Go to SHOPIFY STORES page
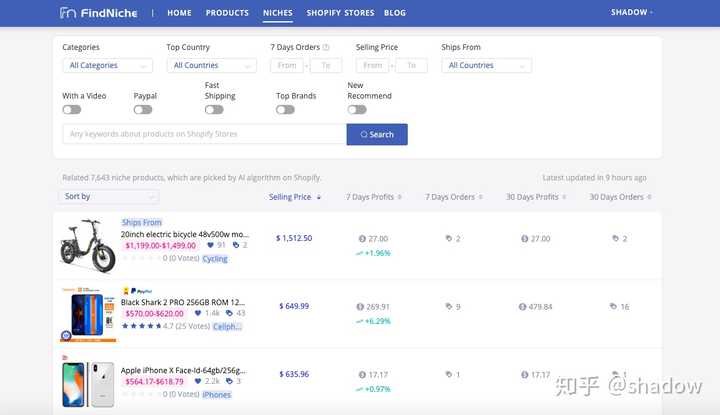This screenshot has width=720, height=415. coord(340,13)
